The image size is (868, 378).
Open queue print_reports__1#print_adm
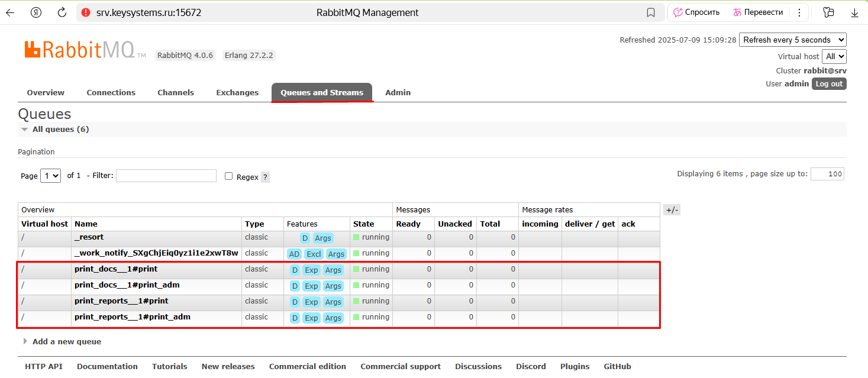(x=133, y=317)
